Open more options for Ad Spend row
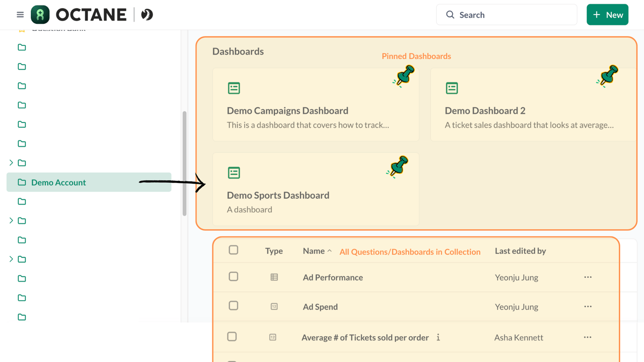This screenshot has height=362, width=644. click(588, 307)
